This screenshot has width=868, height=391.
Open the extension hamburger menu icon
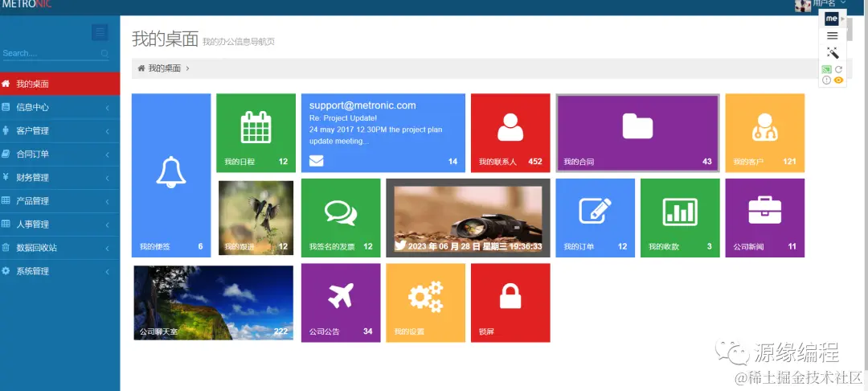(x=832, y=35)
